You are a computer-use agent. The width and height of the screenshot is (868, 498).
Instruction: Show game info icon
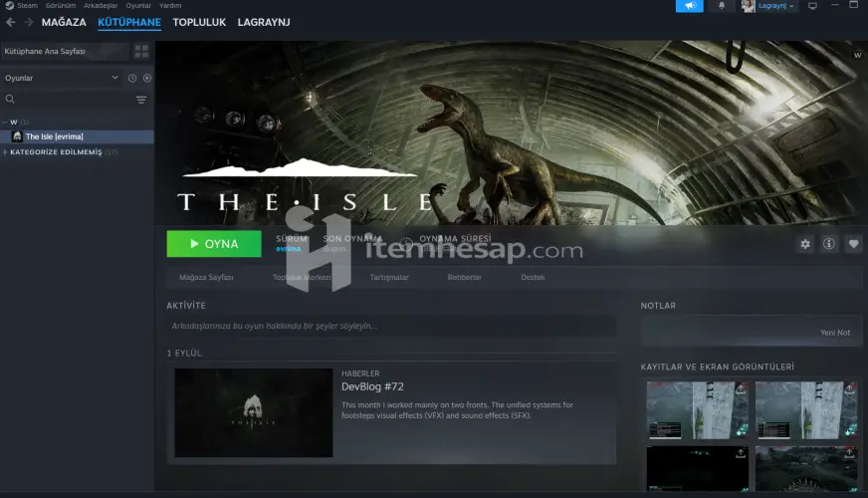(829, 244)
